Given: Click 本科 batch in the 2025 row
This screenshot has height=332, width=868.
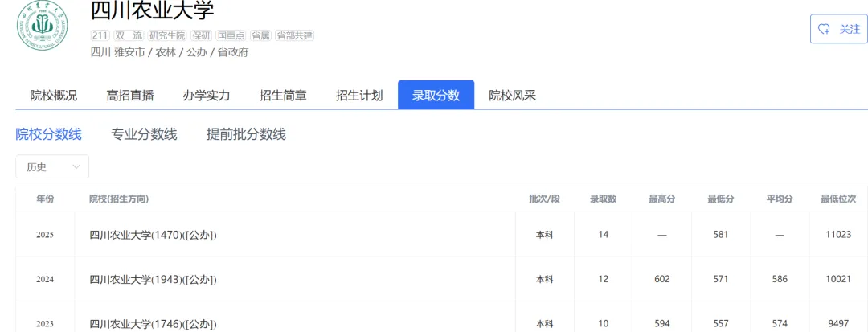Looking at the screenshot, I should (545, 235).
